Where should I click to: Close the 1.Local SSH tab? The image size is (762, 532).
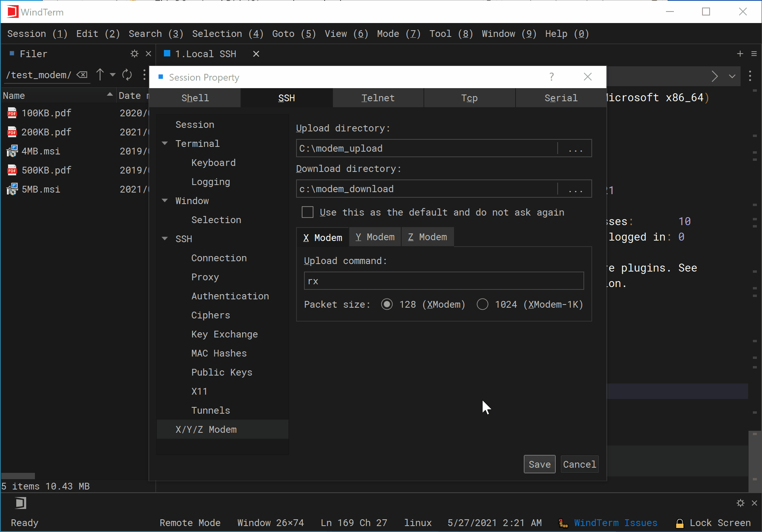(x=256, y=54)
